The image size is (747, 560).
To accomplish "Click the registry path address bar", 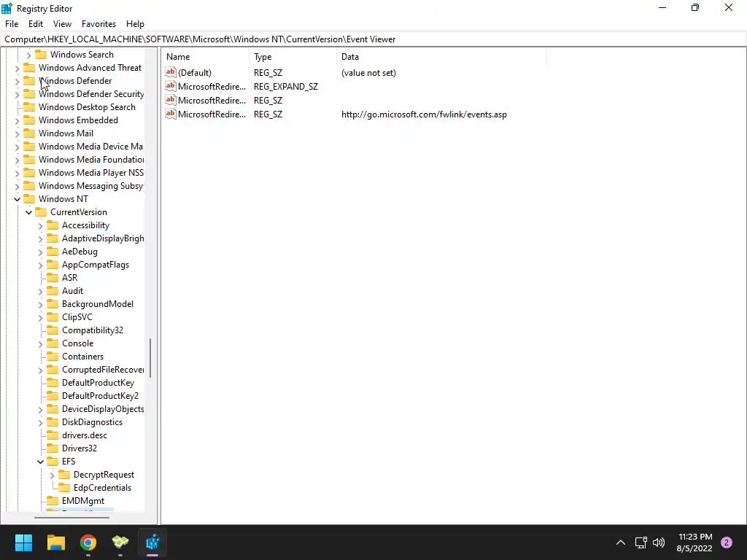I will (x=373, y=39).
